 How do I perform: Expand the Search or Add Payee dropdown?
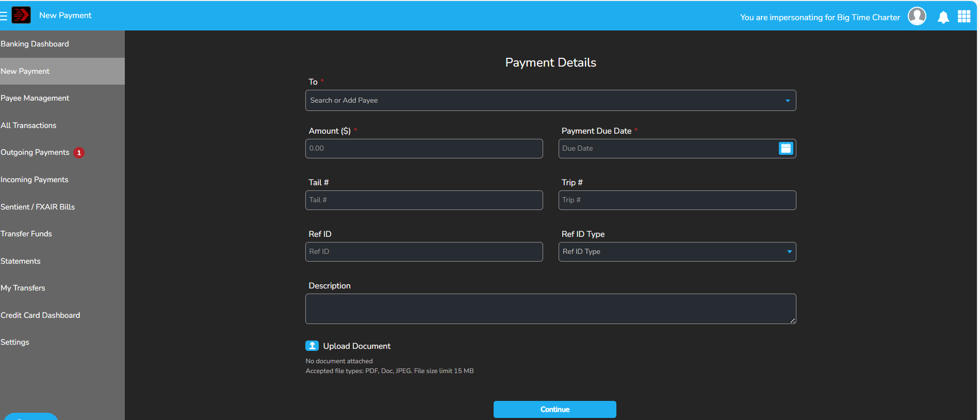tap(787, 101)
